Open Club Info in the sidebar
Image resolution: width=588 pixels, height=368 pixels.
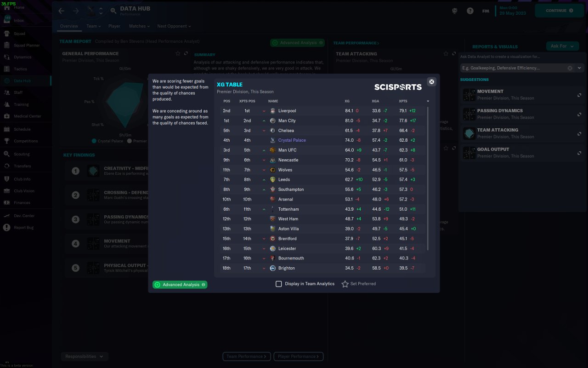pos(22,179)
